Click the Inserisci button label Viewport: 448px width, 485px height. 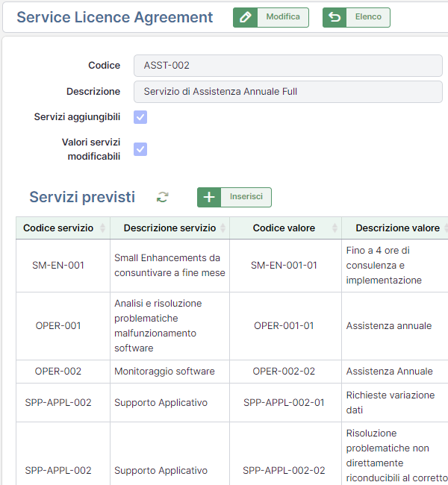[x=246, y=197]
